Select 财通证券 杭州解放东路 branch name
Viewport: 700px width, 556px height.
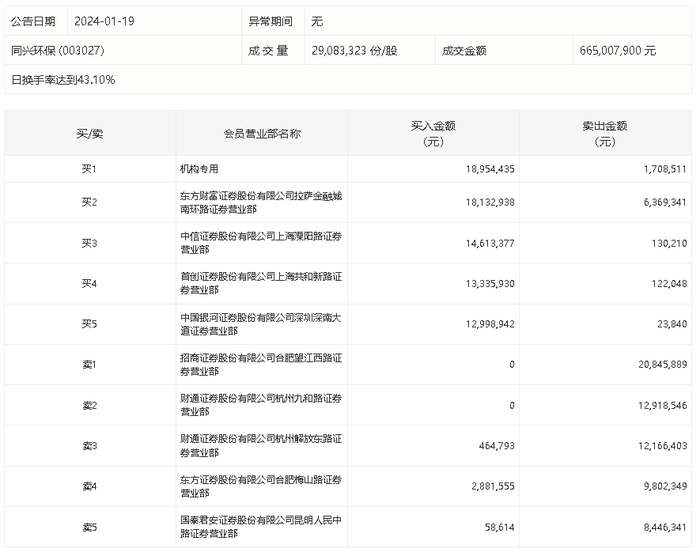click(261, 446)
